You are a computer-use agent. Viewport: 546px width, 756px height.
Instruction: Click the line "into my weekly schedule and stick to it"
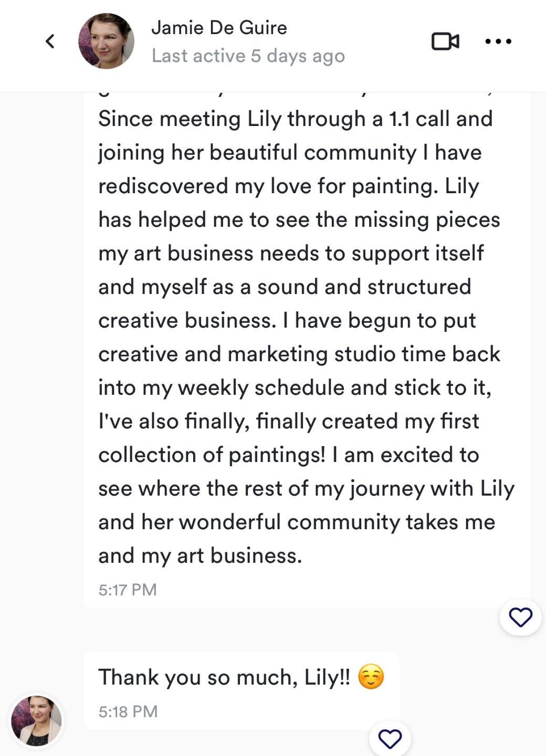point(295,388)
